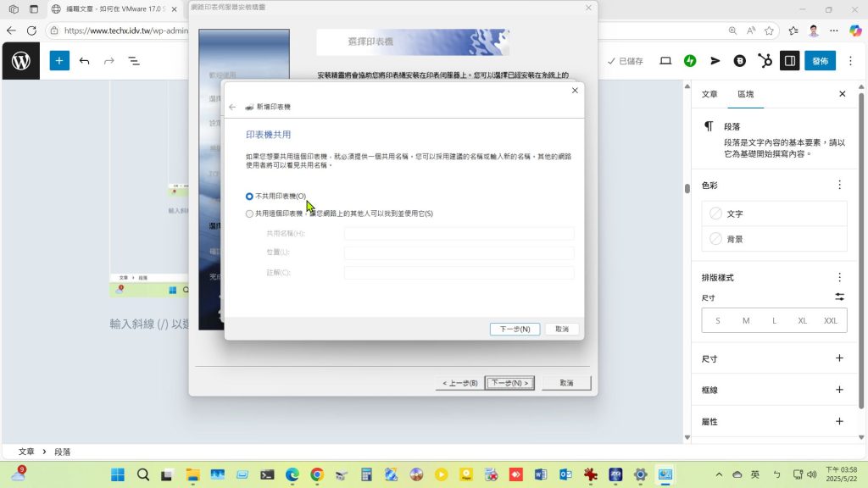This screenshot has height=488, width=868.
Task: Switch to the 區塊 sidebar tab
Action: pos(745,94)
